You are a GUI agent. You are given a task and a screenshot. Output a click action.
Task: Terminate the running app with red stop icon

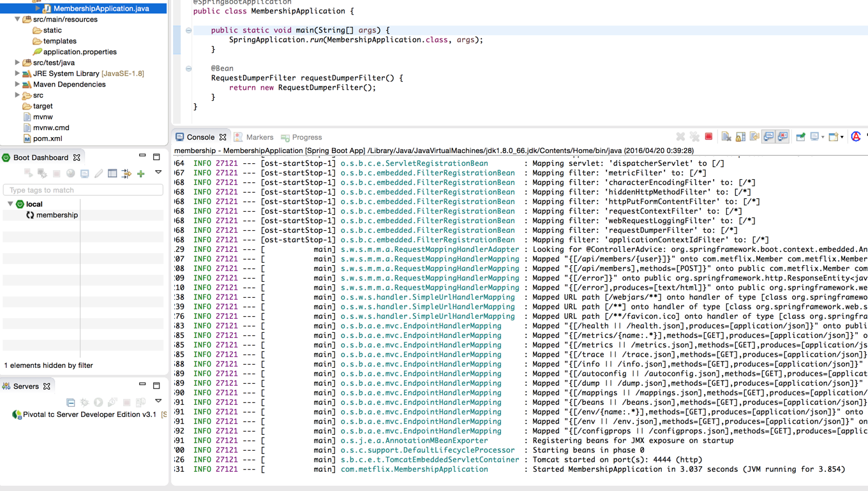click(708, 136)
